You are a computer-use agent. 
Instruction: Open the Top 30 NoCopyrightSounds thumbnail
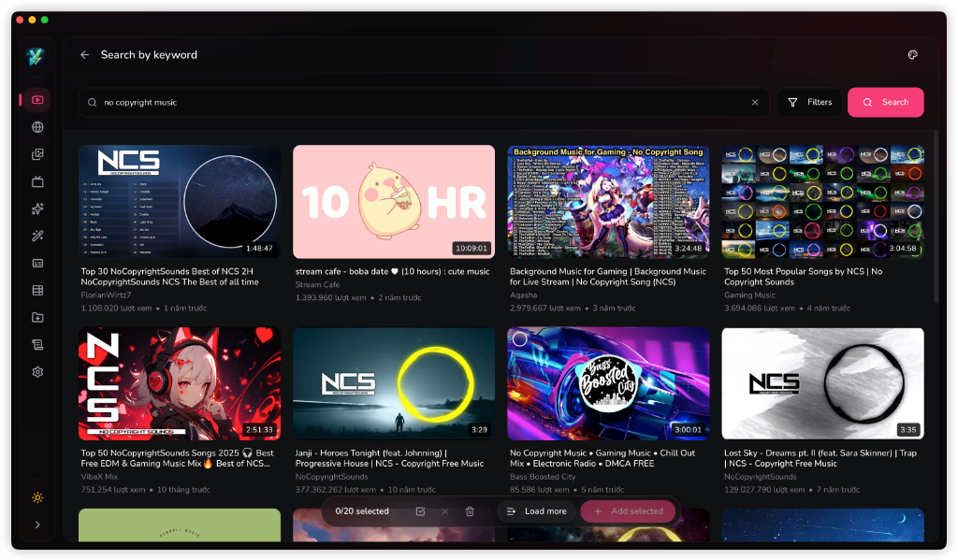pos(180,202)
